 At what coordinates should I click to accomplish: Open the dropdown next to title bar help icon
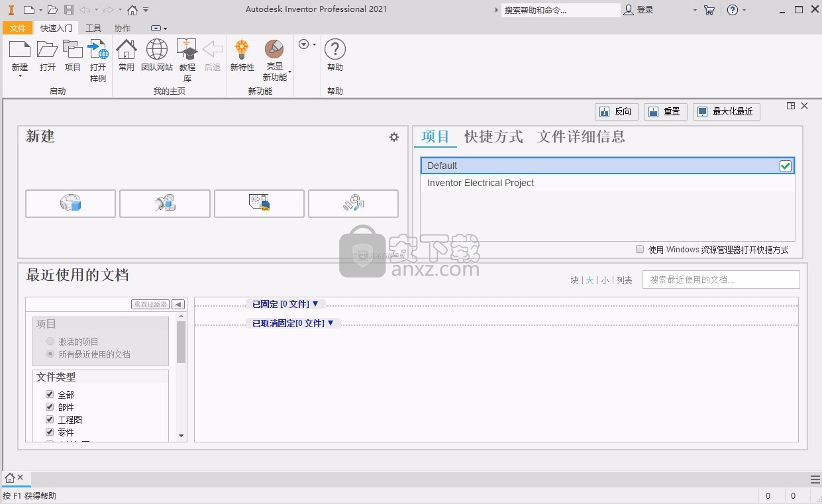(x=744, y=11)
